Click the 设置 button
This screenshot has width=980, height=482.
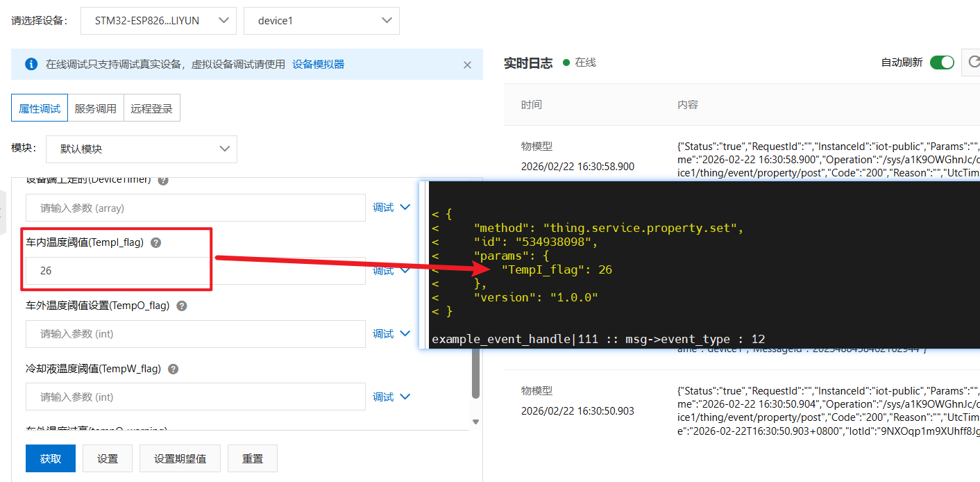click(x=108, y=459)
